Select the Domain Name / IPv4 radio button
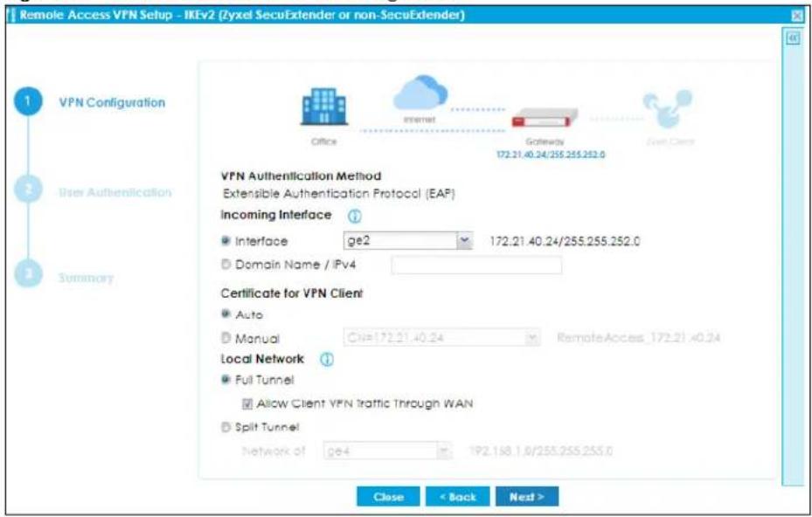This screenshot has width=812, height=517. 226,265
